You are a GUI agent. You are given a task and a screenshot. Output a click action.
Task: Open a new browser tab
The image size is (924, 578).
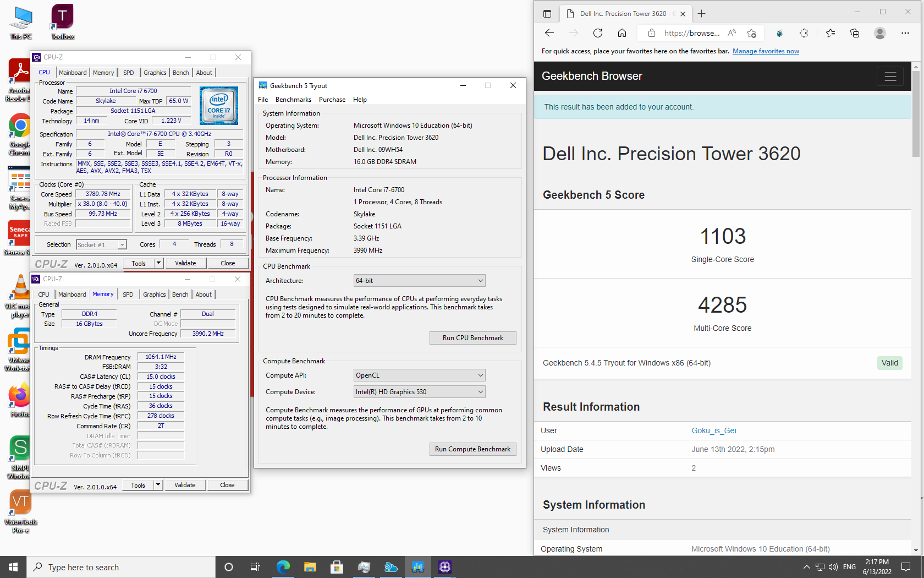tap(701, 14)
